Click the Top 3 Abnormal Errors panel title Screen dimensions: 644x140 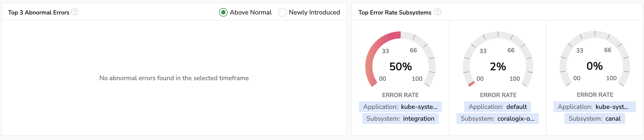(39, 12)
